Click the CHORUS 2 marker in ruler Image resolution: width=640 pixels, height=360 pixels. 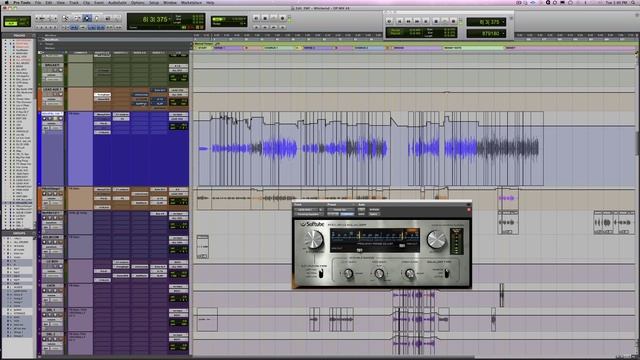362,48
